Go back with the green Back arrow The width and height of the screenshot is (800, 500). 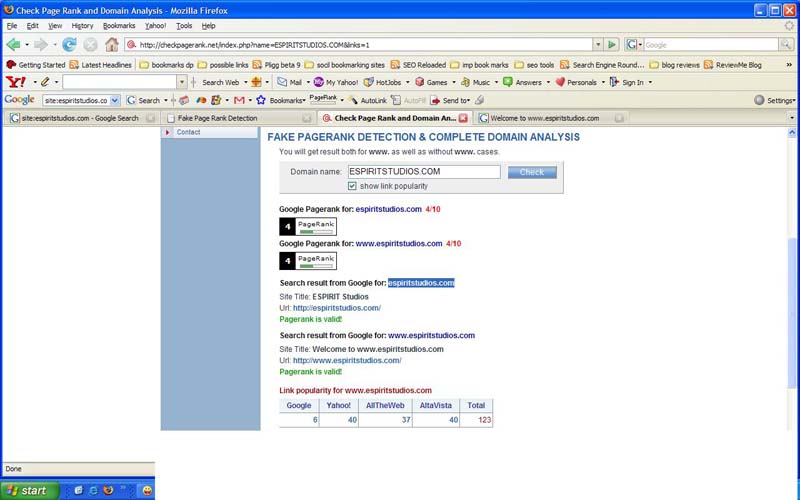coord(13,45)
